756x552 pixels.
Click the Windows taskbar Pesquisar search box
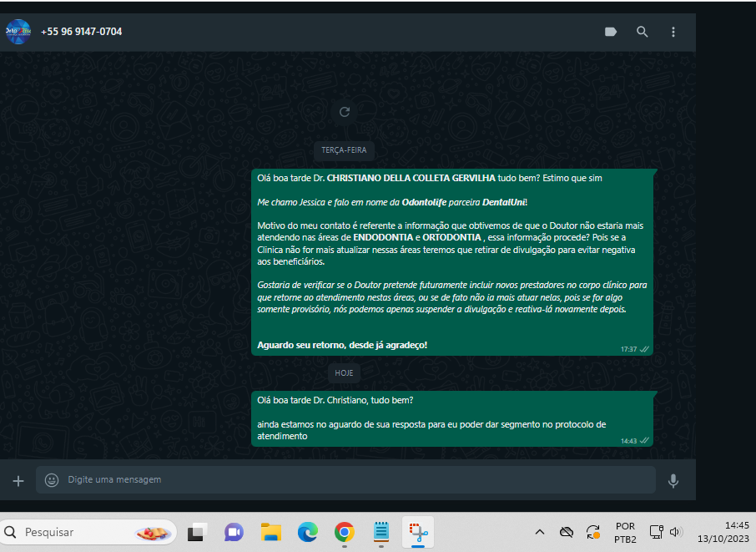[x=88, y=532]
